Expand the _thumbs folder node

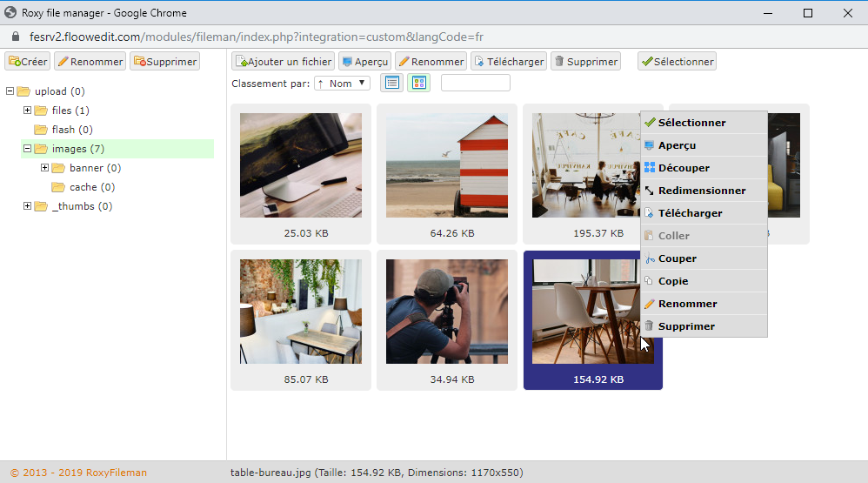pyautogui.click(x=27, y=206)
